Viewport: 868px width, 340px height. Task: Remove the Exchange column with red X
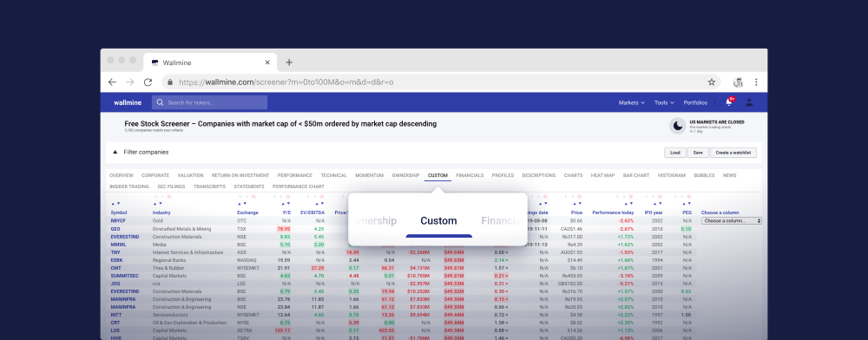[253, 196]
